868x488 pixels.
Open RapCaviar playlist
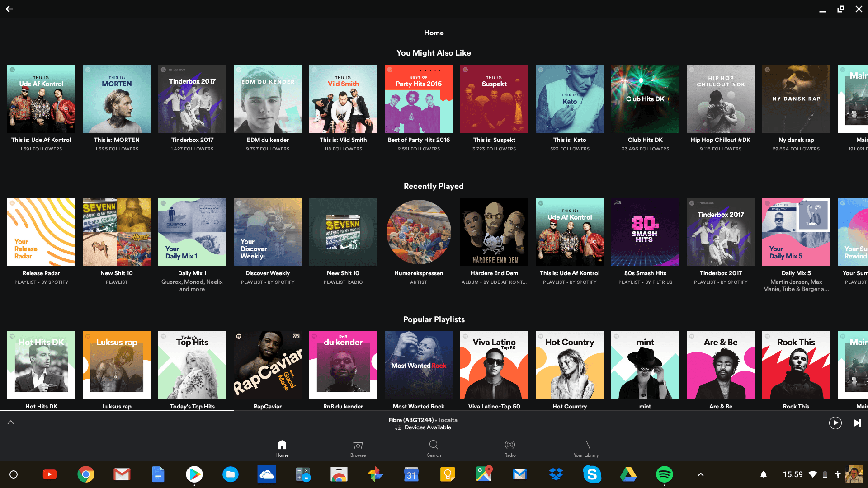[268, 365]
